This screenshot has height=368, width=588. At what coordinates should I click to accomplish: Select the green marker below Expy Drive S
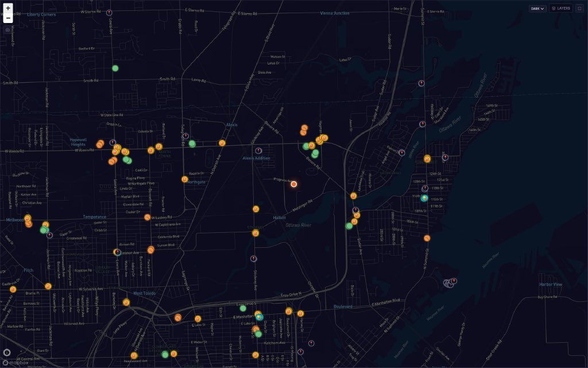tap(243, 308)
